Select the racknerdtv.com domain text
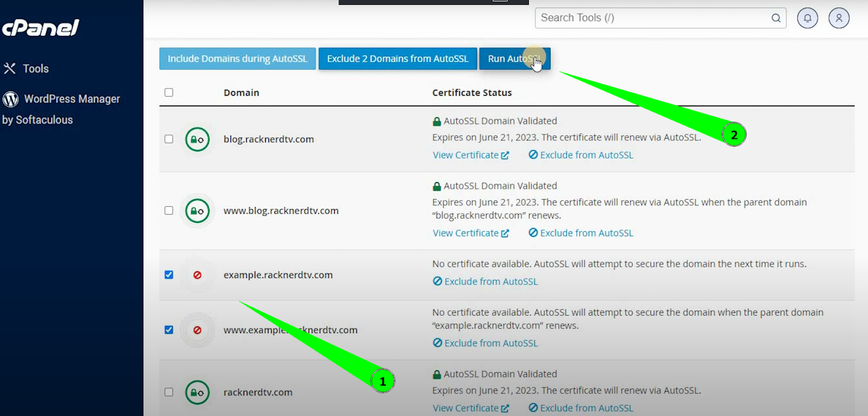Image resolution: width=868 pixels, height=416 pixels. tap(258, 393)
